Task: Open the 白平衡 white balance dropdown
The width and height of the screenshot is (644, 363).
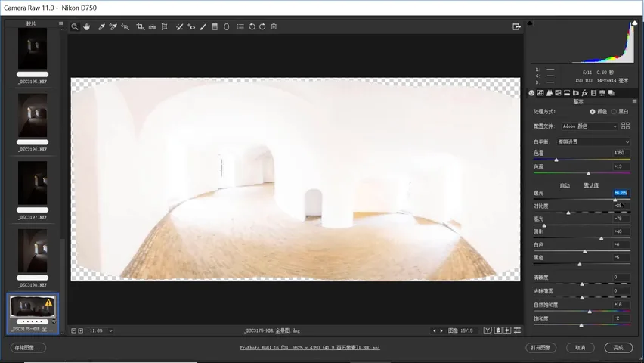Action: click(x=593, y=142)
